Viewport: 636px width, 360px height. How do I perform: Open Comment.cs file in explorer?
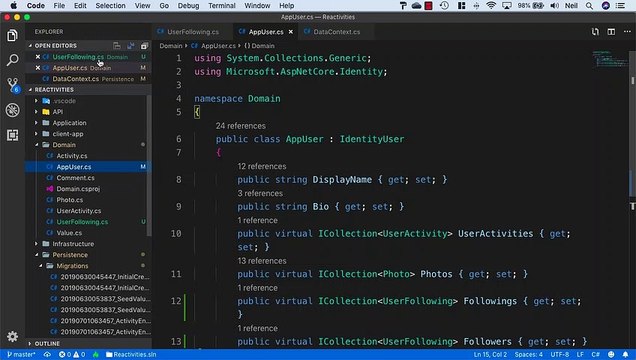click(75, 178)
